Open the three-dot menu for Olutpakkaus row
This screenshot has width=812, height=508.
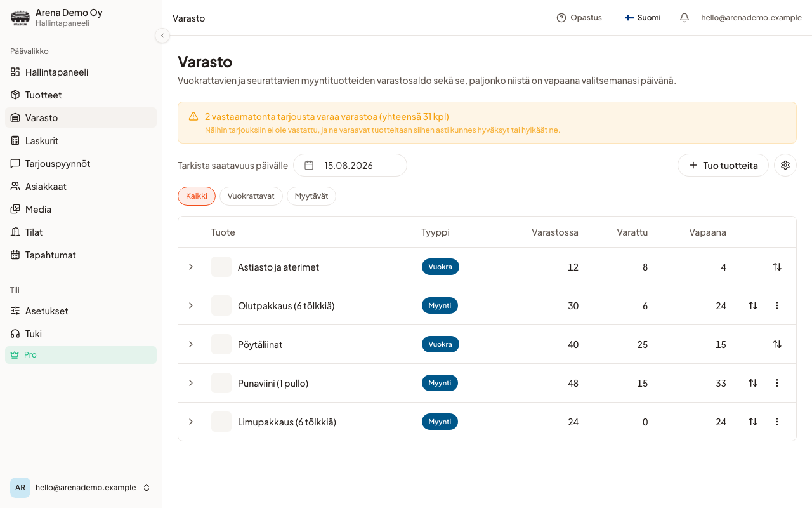point(777,305)
